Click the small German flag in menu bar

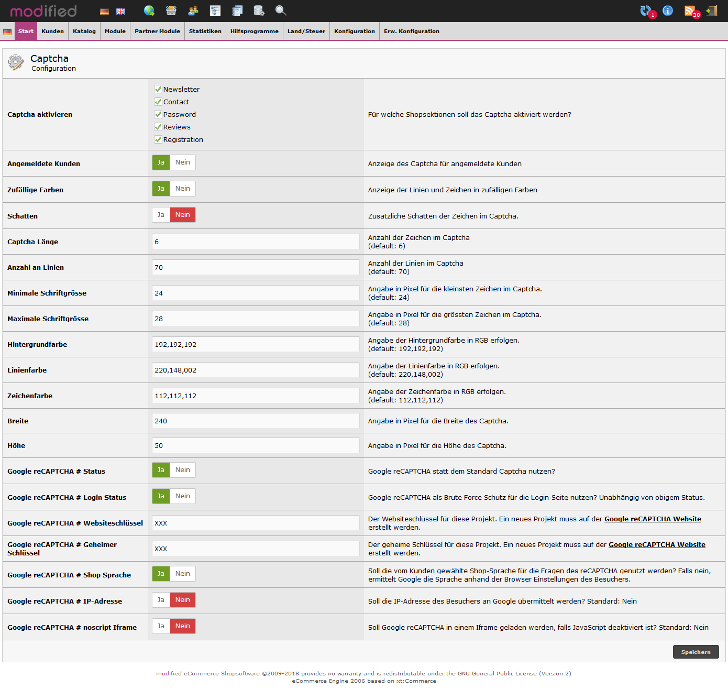7,32
